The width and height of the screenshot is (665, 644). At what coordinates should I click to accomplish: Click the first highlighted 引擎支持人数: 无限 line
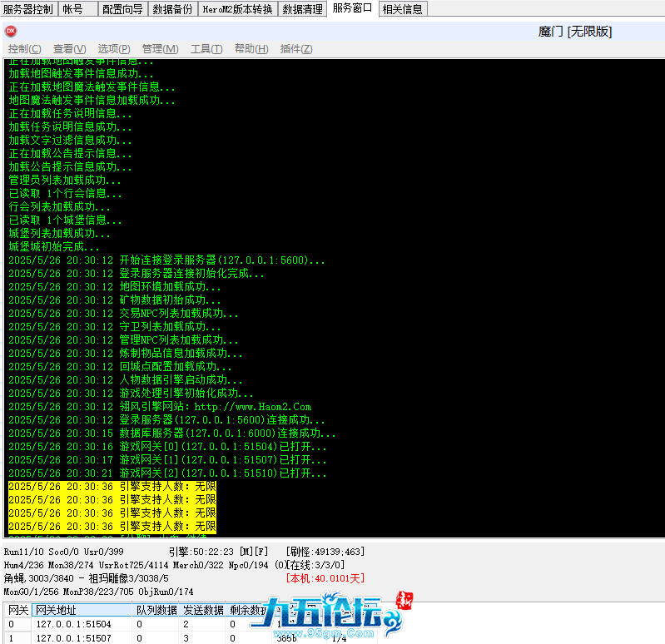click(x=112, y=486)
